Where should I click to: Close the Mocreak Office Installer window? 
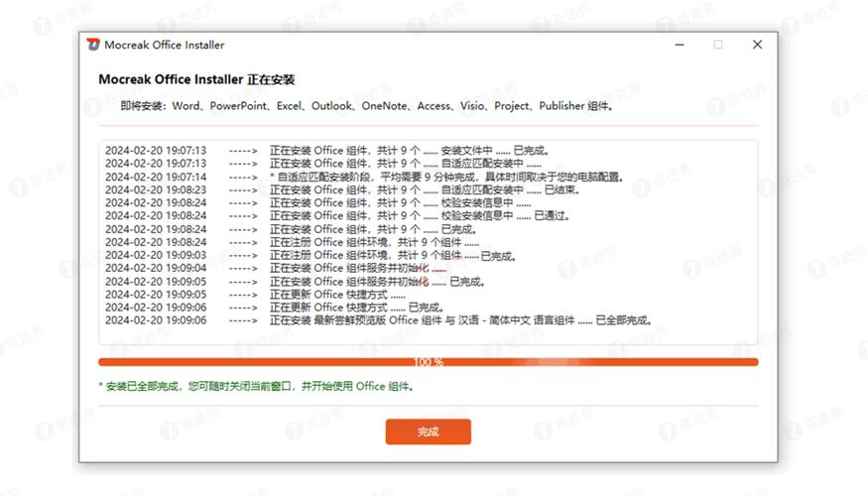757,45
